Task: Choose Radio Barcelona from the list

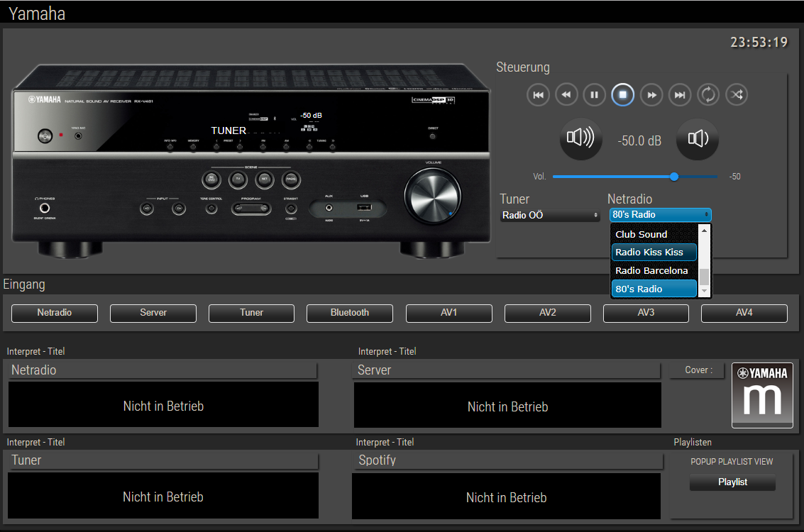Action: pos(654,271)
